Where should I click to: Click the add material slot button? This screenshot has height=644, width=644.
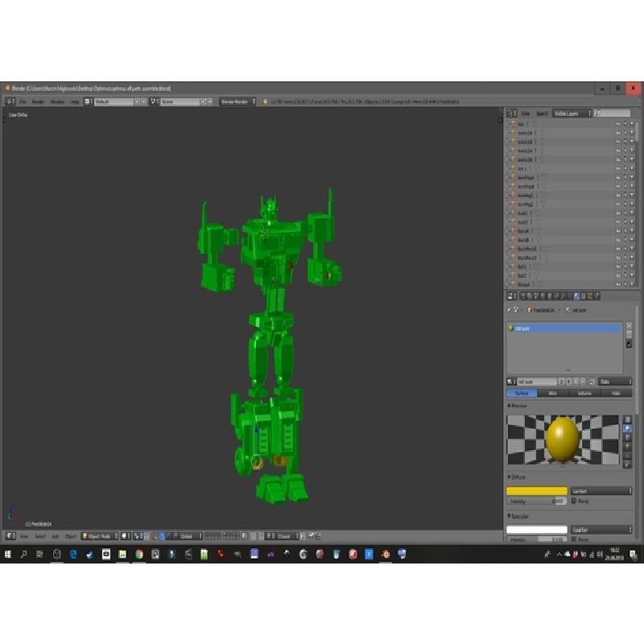pos(629,326)
